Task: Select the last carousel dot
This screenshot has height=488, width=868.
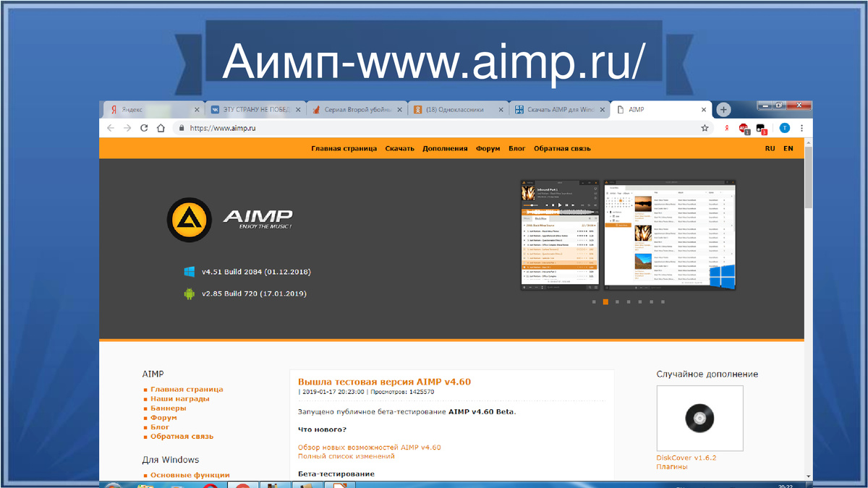Action: pyautogui.click(x=663, y=301)
